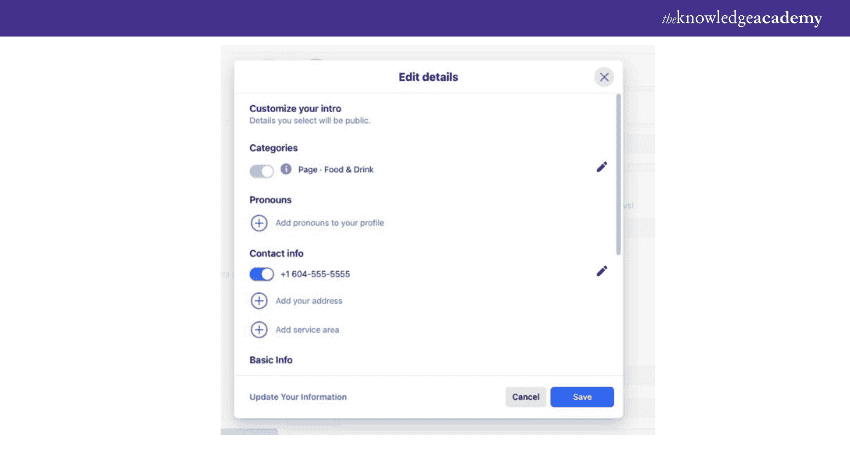Select Add pronouns to your profile

click(x=330, y=223)
